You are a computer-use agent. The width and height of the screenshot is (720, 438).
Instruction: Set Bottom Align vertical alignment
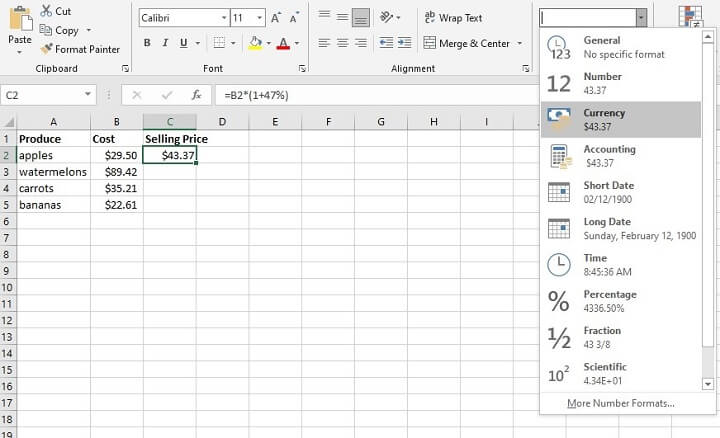point(361,17)
